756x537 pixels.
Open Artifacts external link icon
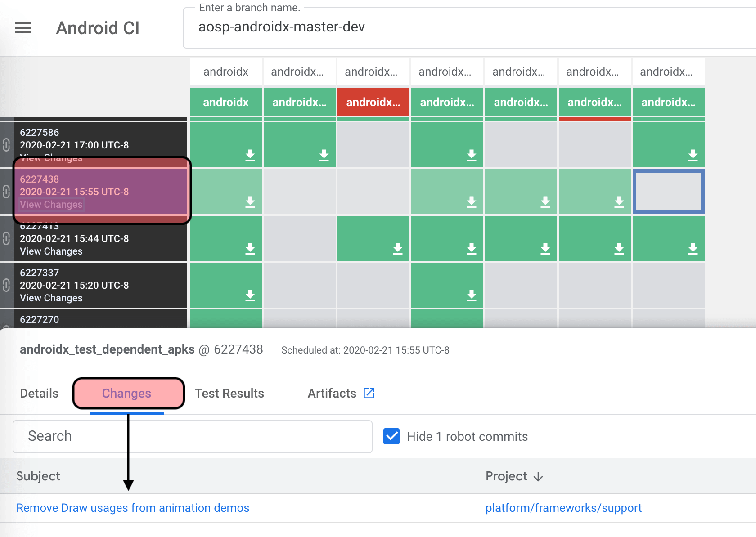point(369,393)
